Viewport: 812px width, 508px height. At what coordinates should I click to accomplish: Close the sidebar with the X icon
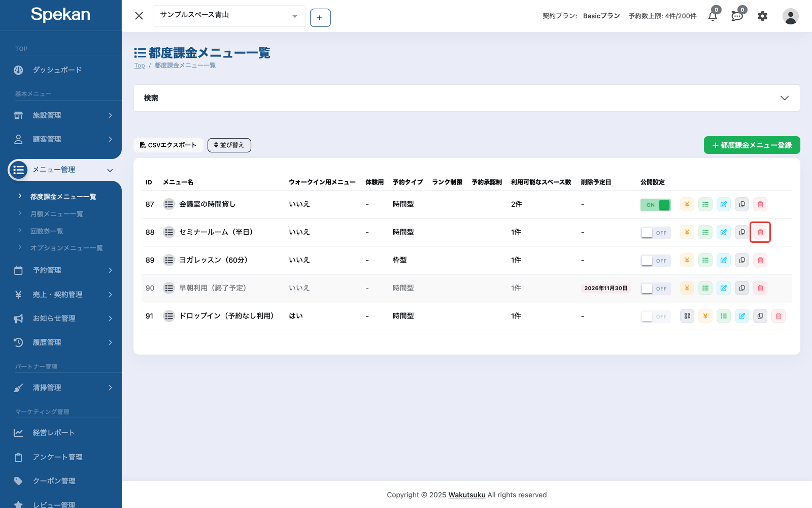pos(139,16)
